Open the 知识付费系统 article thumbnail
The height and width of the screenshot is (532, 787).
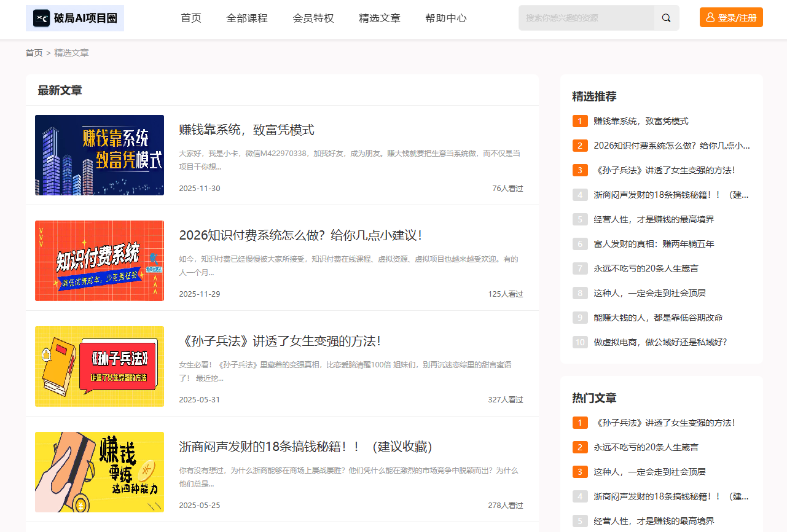[x=100, y=260]
